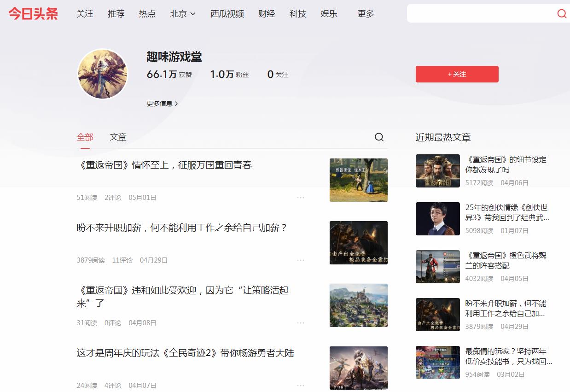Click the 66.1万 获赞 count

coord(169,74)
